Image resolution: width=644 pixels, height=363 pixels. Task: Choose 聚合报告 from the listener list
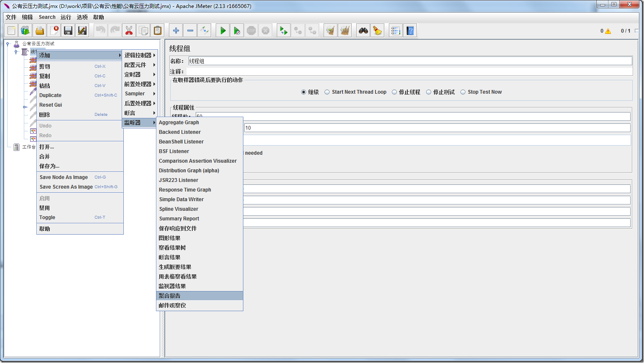[199, 296]
